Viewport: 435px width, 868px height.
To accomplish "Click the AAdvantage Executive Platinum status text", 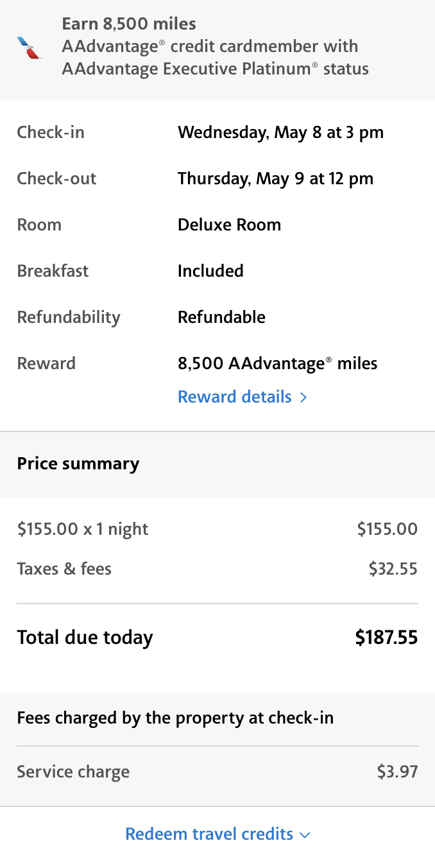I will 215,69.
